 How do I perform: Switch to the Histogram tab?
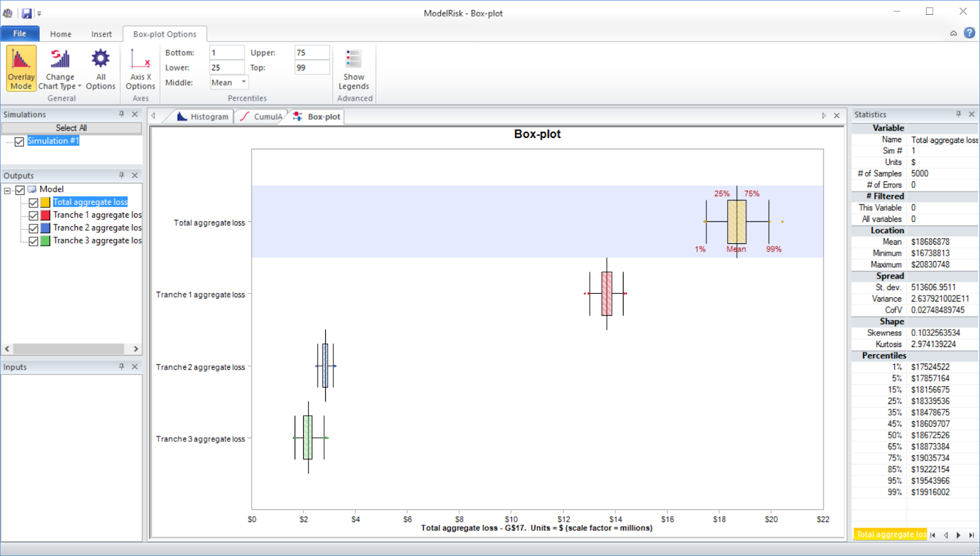click(203, 116)
